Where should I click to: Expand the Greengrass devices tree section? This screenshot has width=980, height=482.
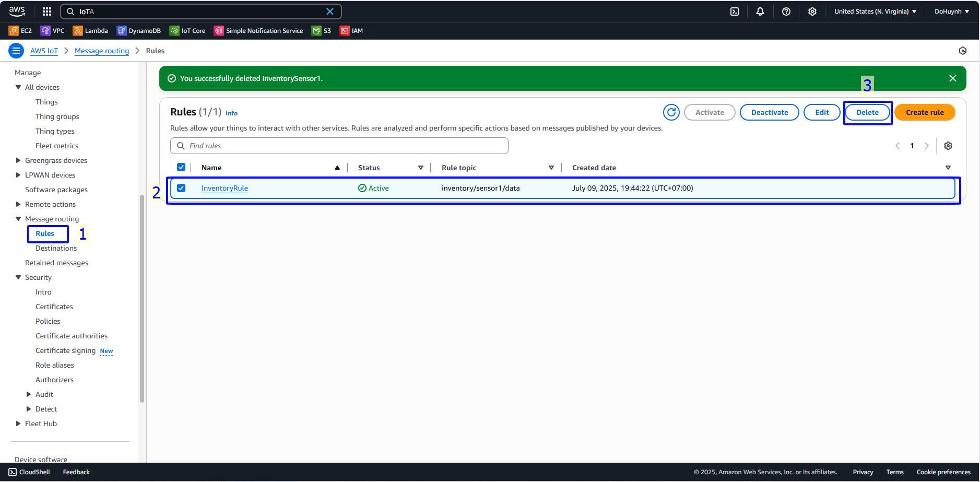[x=18, y=160]
